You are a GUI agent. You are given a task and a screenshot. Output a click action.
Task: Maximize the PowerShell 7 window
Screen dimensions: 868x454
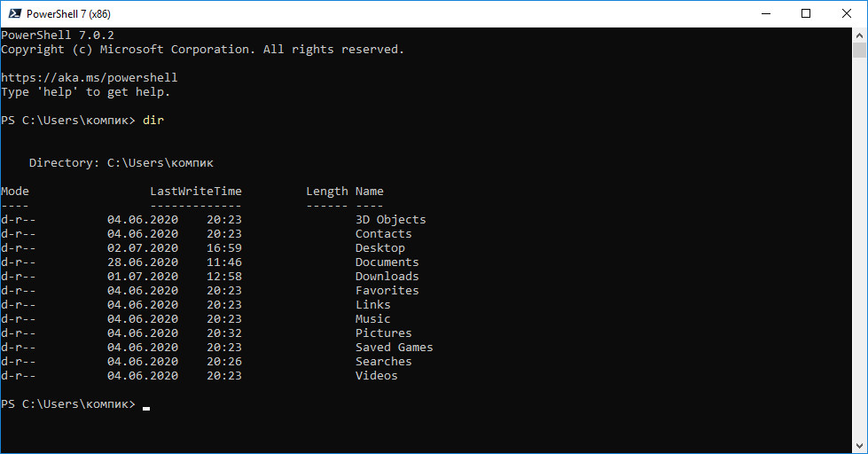click(806, 14)
